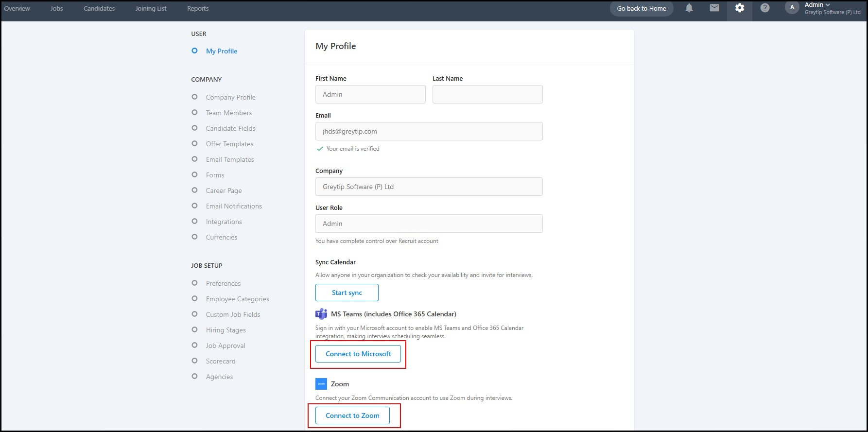This screenshot has width=868, height=432.
Task: Open the Jobs tab
Action: [x=57, y=8]
